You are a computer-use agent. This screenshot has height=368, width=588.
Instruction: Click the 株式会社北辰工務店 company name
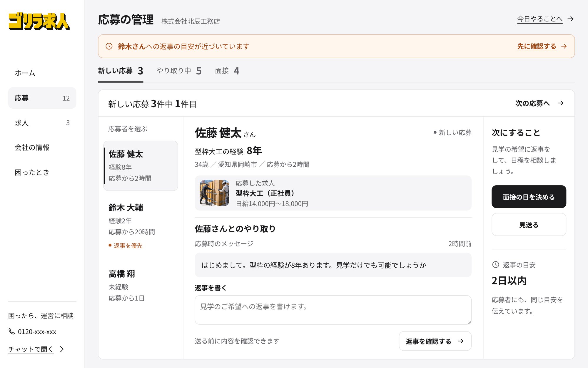coord(191,21)
